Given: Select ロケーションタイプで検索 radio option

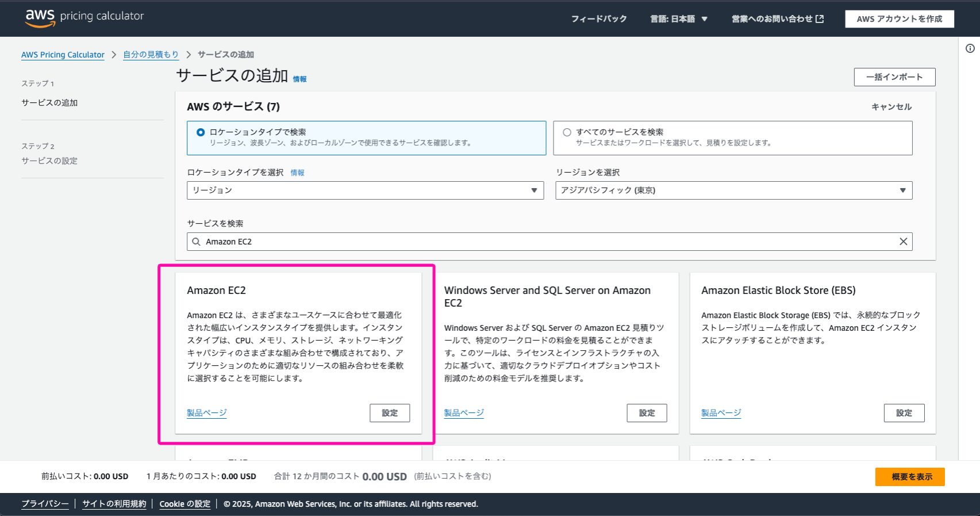Looking at the screenshot, I should [201, 132].
